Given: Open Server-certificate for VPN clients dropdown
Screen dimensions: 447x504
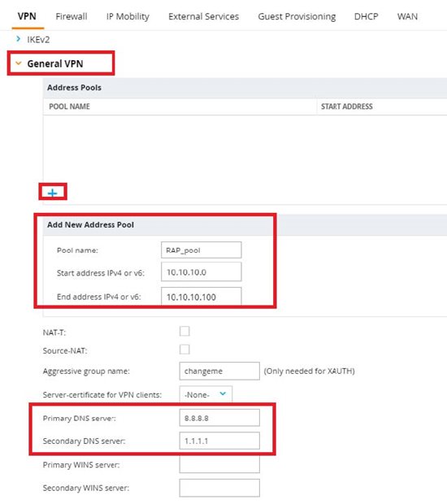Looking at the screenshot, I should [206, 394].
